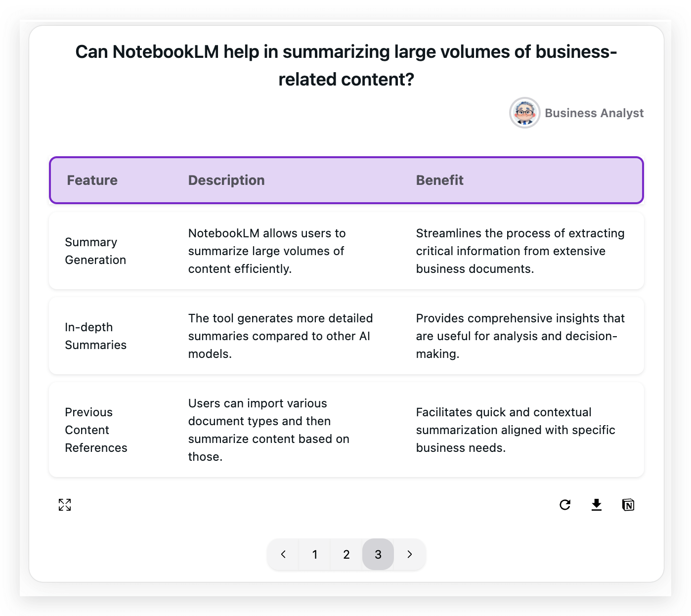This screenshot has width=691, height=616.
Task: Click the question title about NotebookLM
Action: (346, 65)
